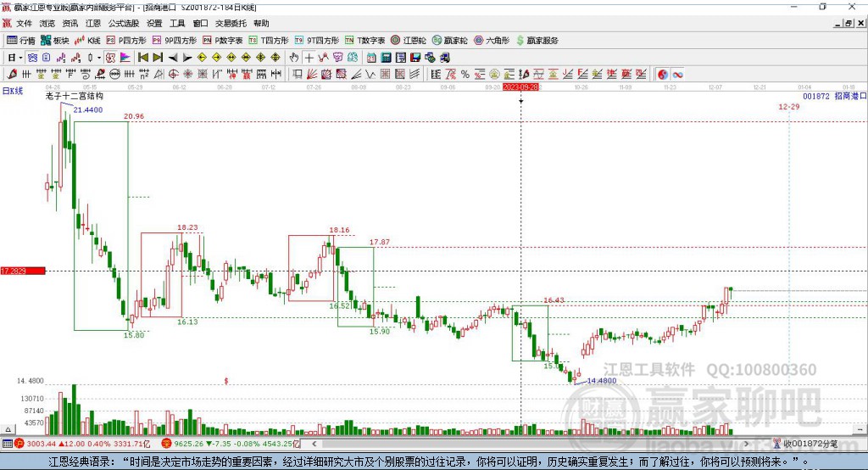The image size is (868, 470).
Task: Open 赢家服务 with dollar icon
Action: [537, 41]
